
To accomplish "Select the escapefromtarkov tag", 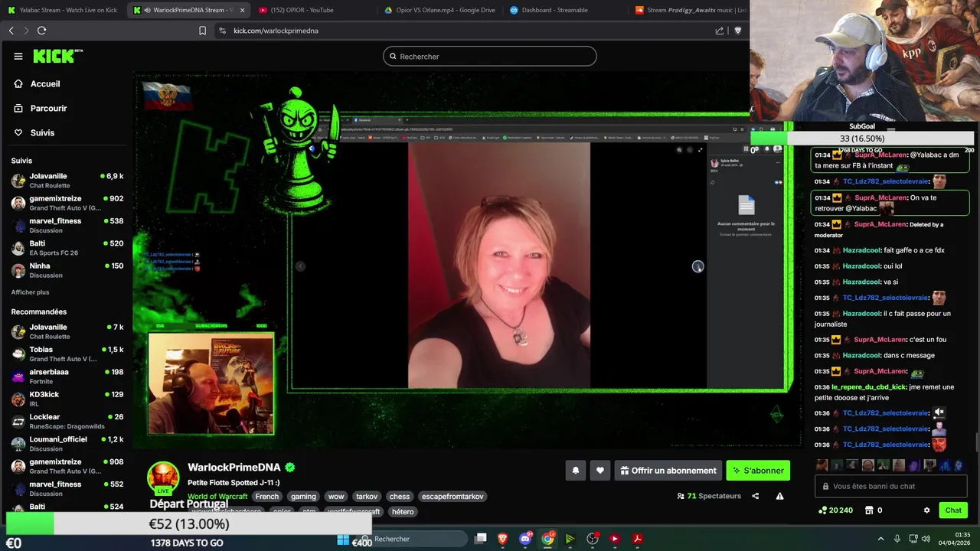I will point(452,497).
